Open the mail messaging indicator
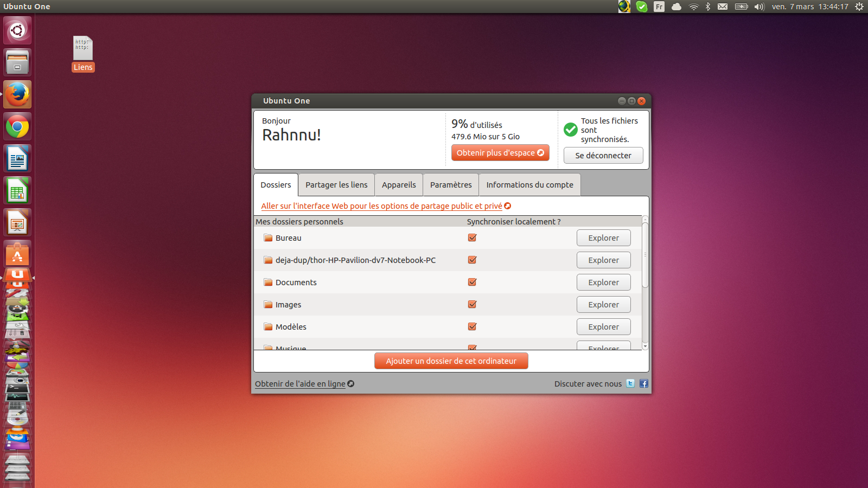 click(723, 7)
